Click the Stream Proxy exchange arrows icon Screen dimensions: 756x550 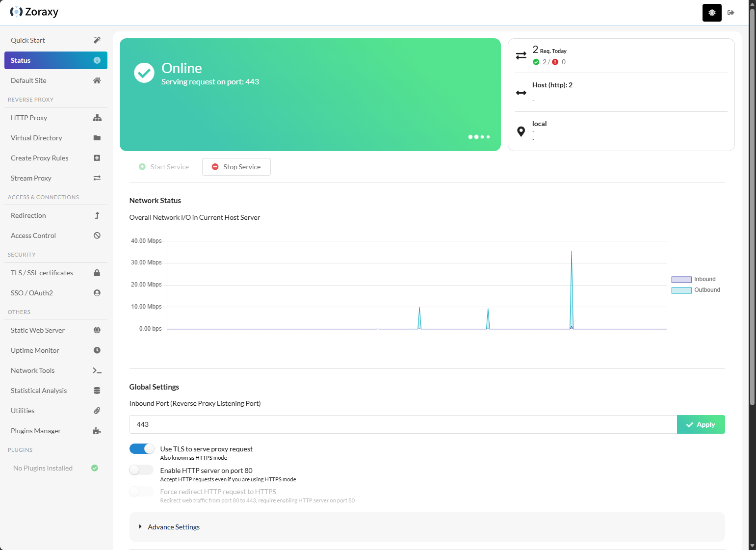(x=97, y=178)
